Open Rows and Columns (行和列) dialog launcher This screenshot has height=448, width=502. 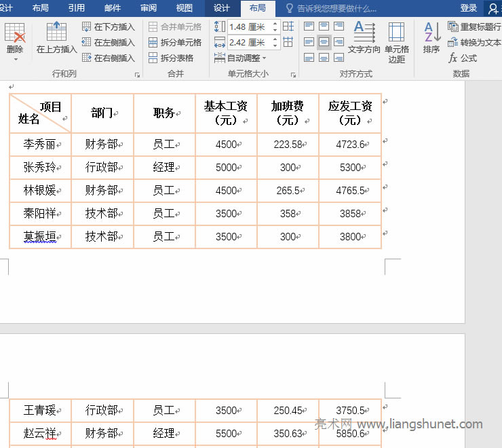138,75
